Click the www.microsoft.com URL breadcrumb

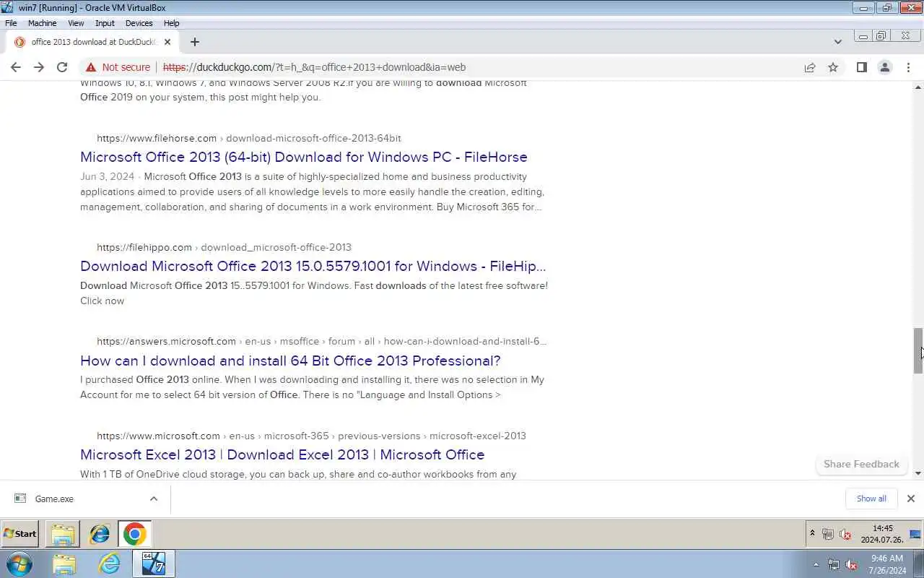pos(311,436)
